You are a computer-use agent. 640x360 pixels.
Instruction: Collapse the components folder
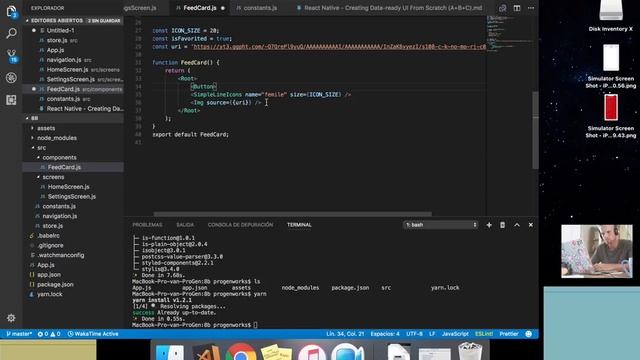point(59,158)
